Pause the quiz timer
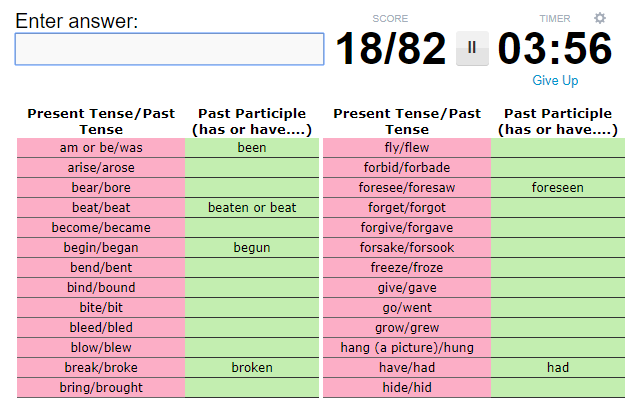 point(472,48)
